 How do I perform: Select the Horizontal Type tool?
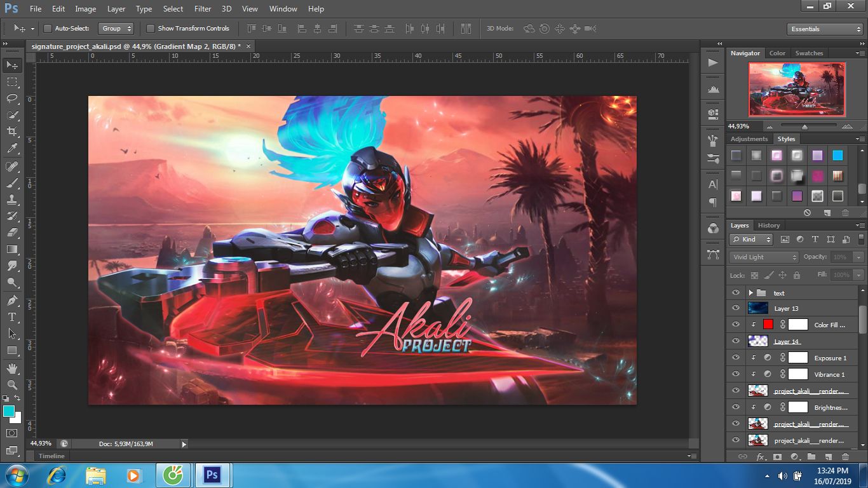coord(12,316)
